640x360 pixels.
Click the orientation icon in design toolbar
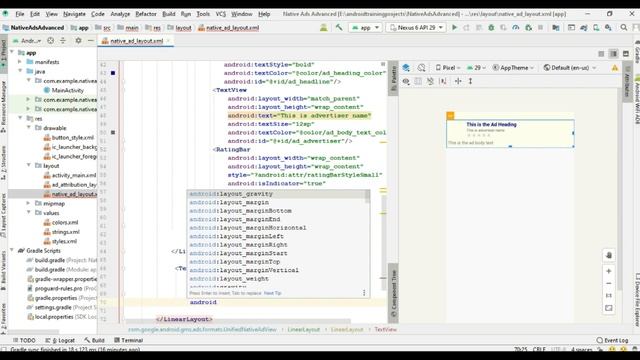tap(422, 68)
